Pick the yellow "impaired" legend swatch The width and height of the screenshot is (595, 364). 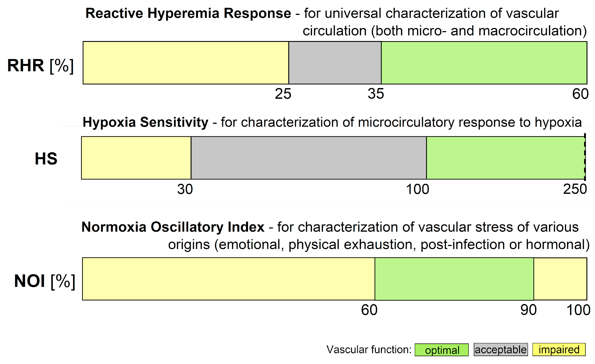(x=559, y=350)
